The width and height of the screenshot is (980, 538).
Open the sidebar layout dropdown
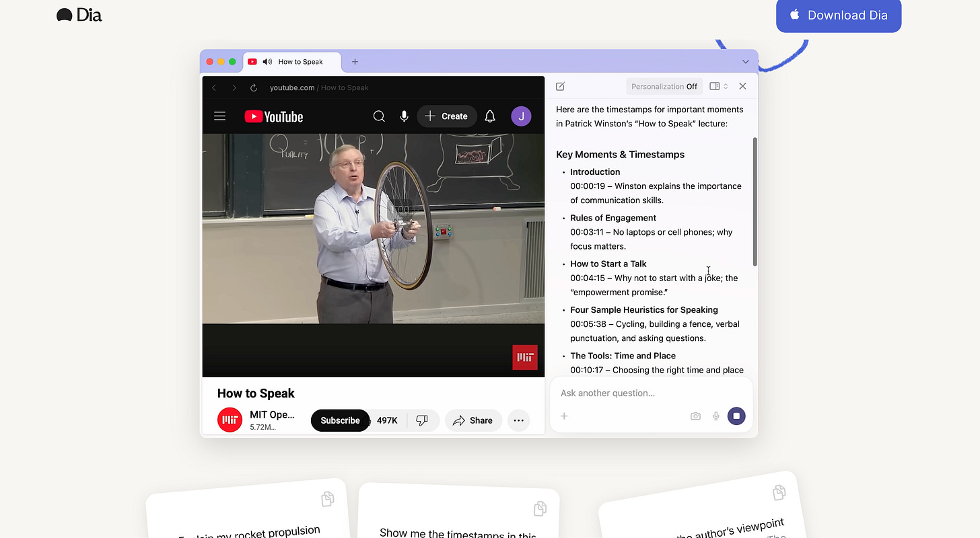[719, 86]
